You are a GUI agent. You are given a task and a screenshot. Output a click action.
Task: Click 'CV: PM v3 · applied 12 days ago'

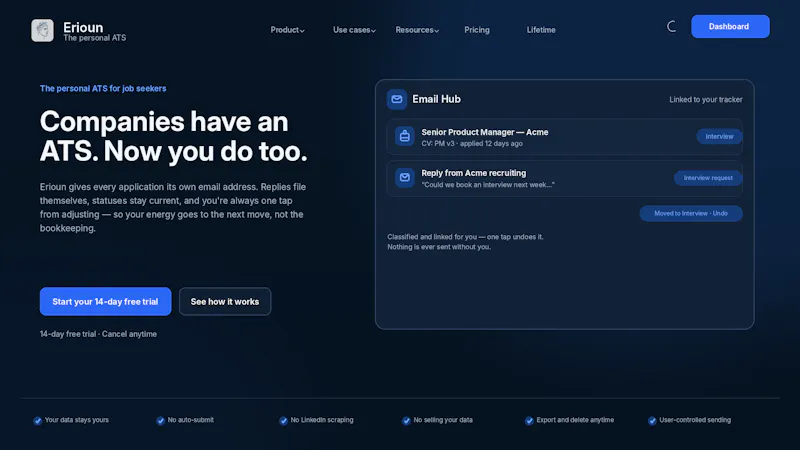click(472, 144)
